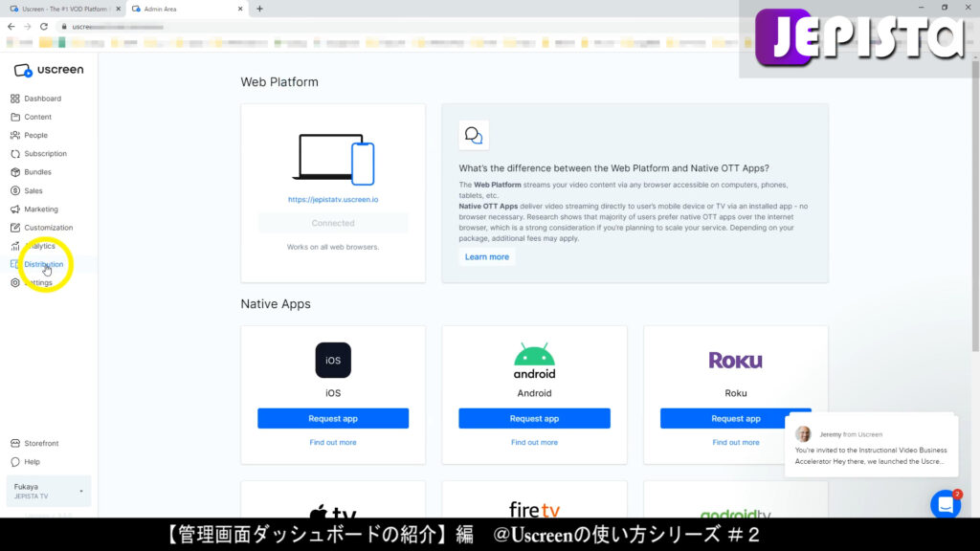Click the browser reload icon
The width and height of the screenshot is (980, 551).
[44, 27]
